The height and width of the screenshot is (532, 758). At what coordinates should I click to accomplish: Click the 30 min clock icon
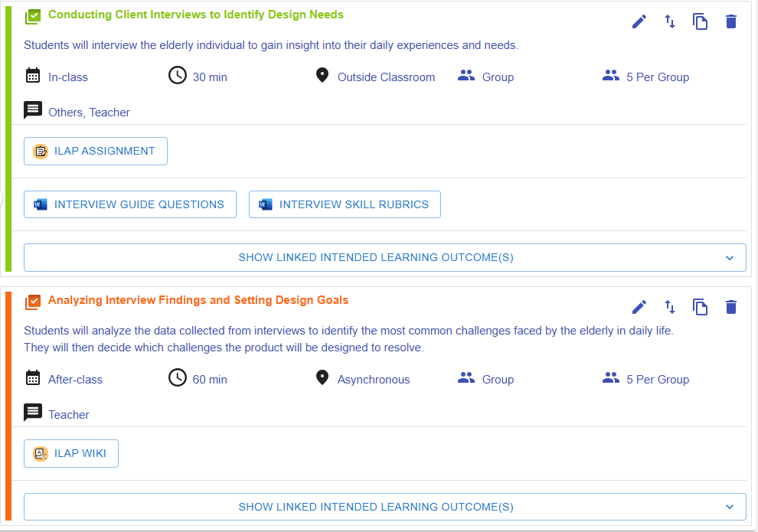click(178, 76)
